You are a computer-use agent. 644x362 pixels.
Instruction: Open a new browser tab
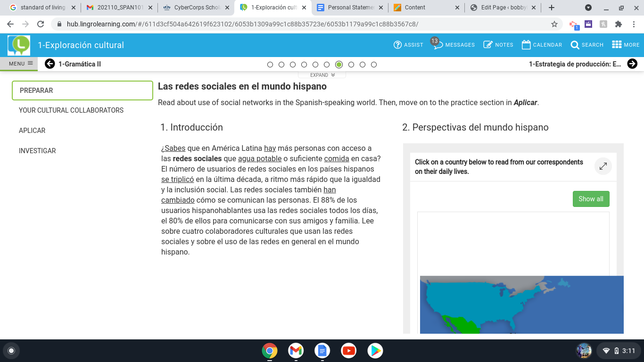pyautogui.click(x=552, y=8)
